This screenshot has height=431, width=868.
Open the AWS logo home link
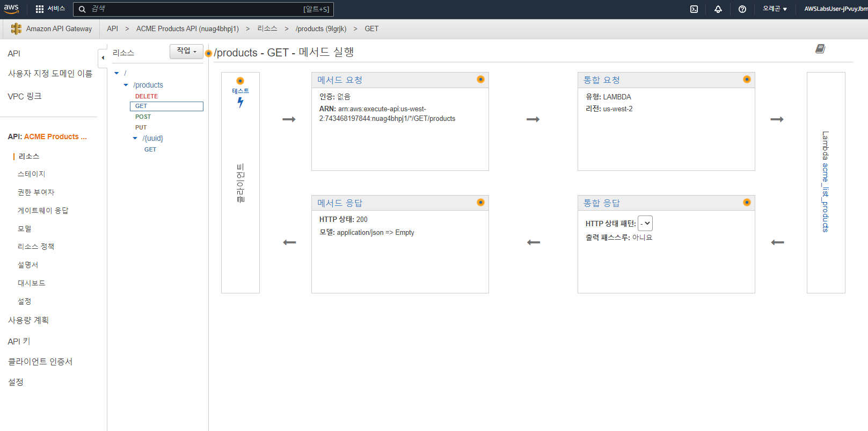[11, 9]
